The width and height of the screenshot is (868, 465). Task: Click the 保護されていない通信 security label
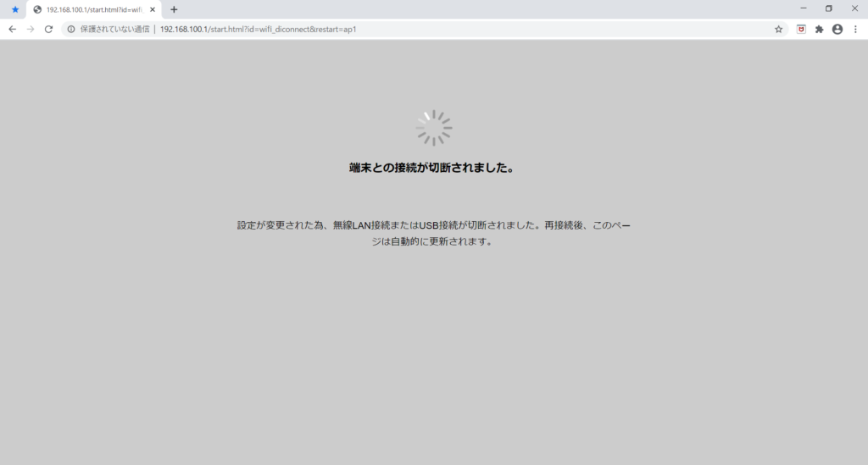click(x=114, y=30)
